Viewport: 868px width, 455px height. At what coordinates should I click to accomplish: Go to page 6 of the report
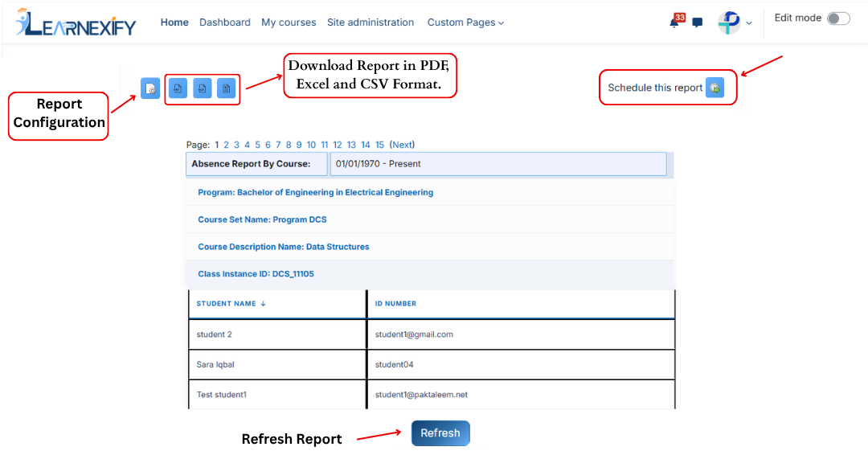[268, 145]
